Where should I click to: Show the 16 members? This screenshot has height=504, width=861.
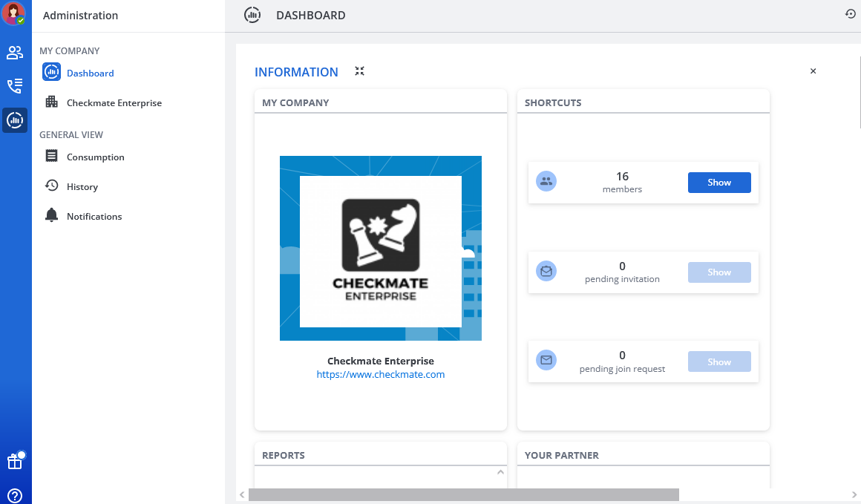point(718,183)
